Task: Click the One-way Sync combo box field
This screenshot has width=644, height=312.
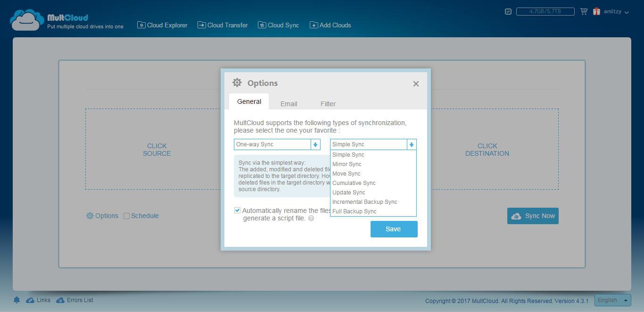Action: click(x=277, y=144)
